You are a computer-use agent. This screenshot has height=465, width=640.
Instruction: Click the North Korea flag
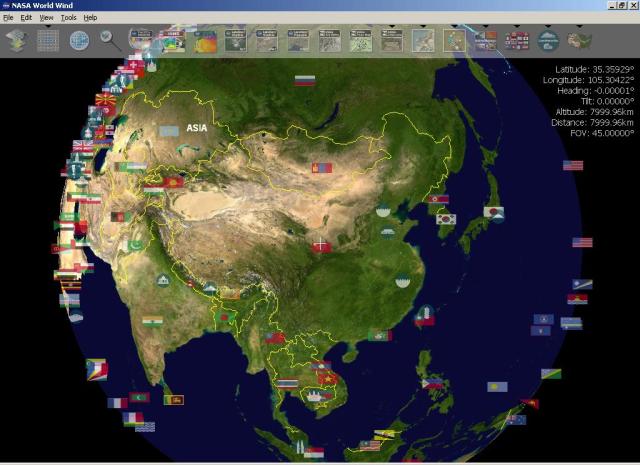[x=439, y=199]
